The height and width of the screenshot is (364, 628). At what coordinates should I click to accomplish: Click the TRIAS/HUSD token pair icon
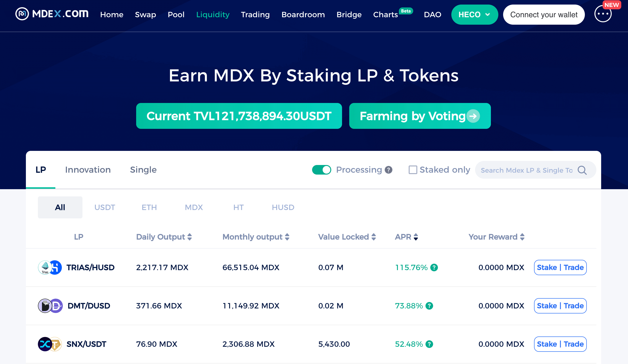pyautogui.click(x=50, y=267)
